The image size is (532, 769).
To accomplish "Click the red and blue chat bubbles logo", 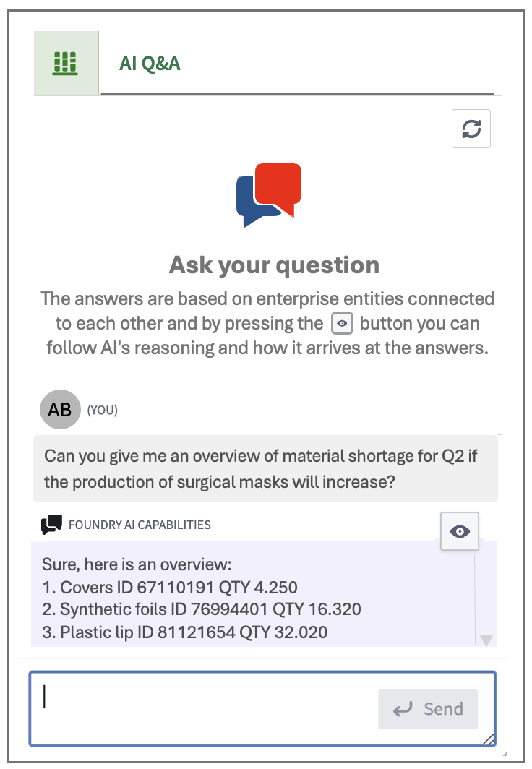I will 269,194.
